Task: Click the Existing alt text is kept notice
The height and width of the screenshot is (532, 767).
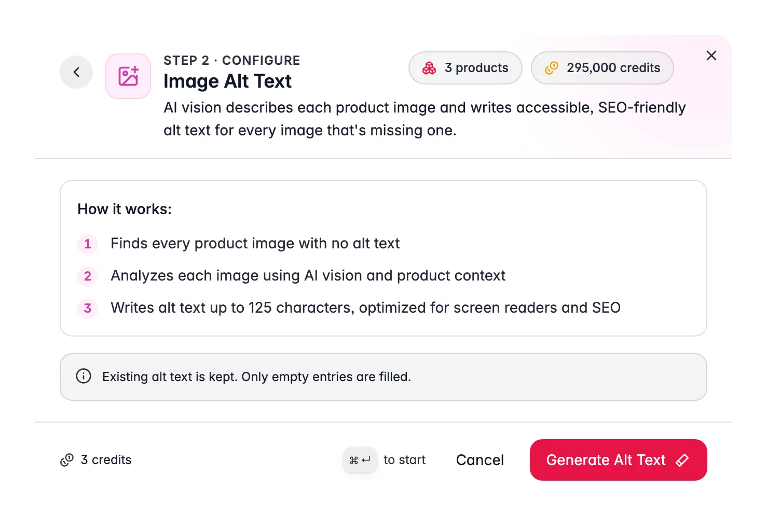Action: pos(384,377)
